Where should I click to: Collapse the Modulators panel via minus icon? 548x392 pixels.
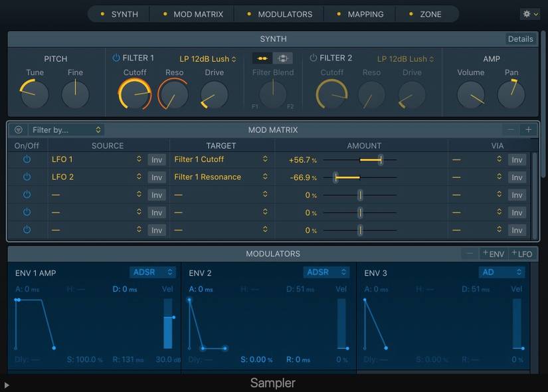(x=469, y=253)
